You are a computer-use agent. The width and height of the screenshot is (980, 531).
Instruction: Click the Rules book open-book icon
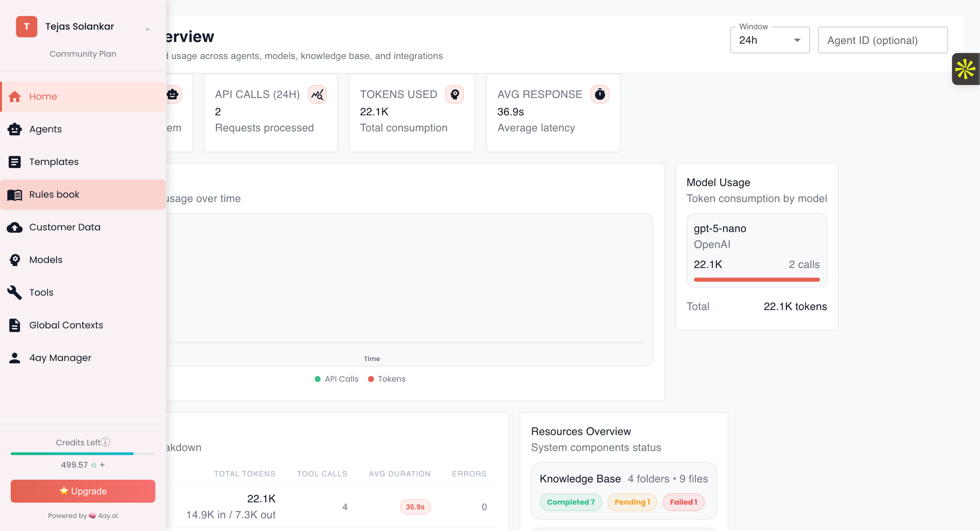coord(15,195)
